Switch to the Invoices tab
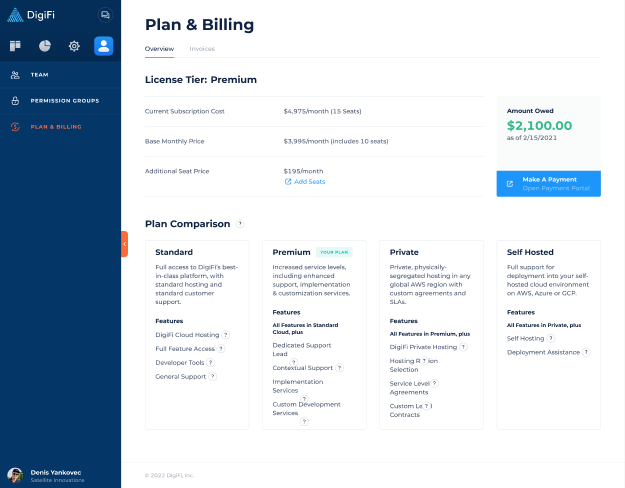This screenshot has width=625, height=488. coord(202,49)
